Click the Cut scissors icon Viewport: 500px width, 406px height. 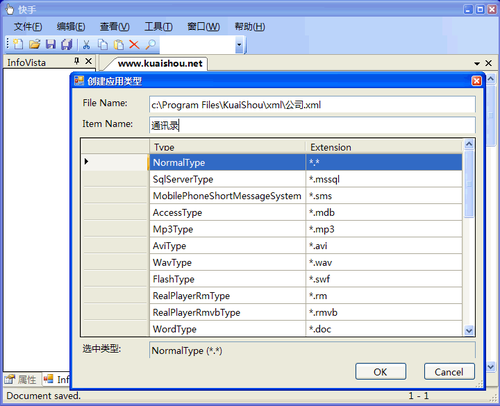pos(86,44)
